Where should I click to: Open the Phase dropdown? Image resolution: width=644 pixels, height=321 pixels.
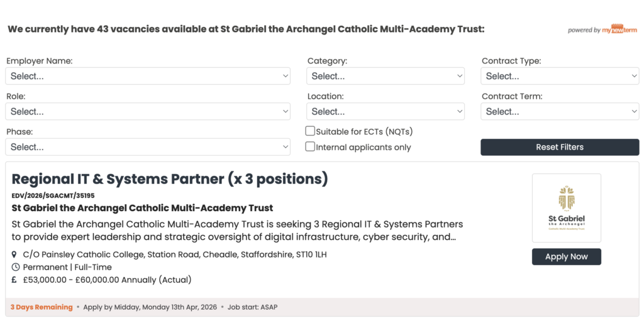(x=148, y=146)
